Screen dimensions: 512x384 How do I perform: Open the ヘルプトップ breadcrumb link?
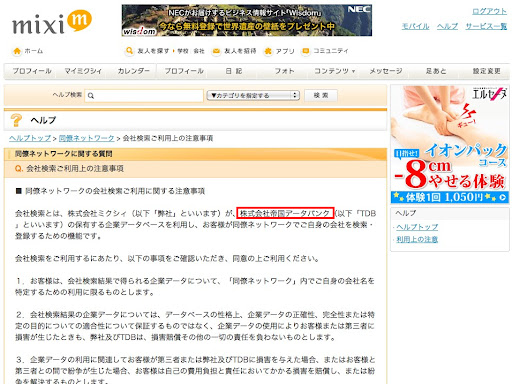tap(30, 138)
